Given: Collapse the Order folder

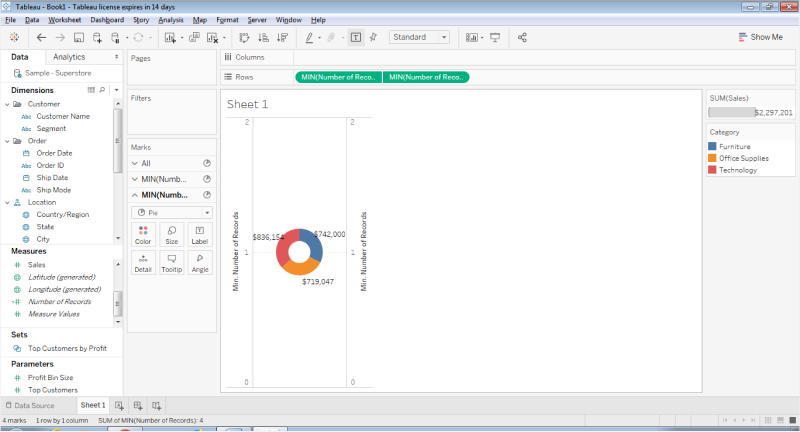Looking at the screenshot, I should point(7,141).
